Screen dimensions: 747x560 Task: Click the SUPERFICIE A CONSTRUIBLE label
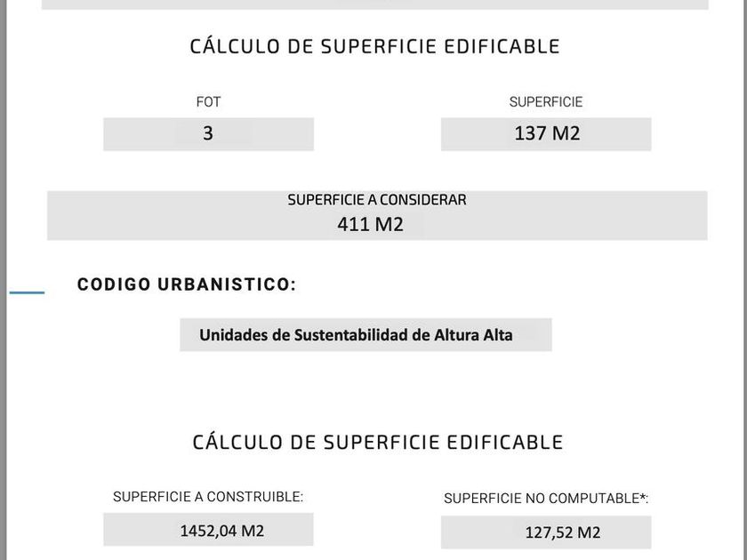(208, 497)
